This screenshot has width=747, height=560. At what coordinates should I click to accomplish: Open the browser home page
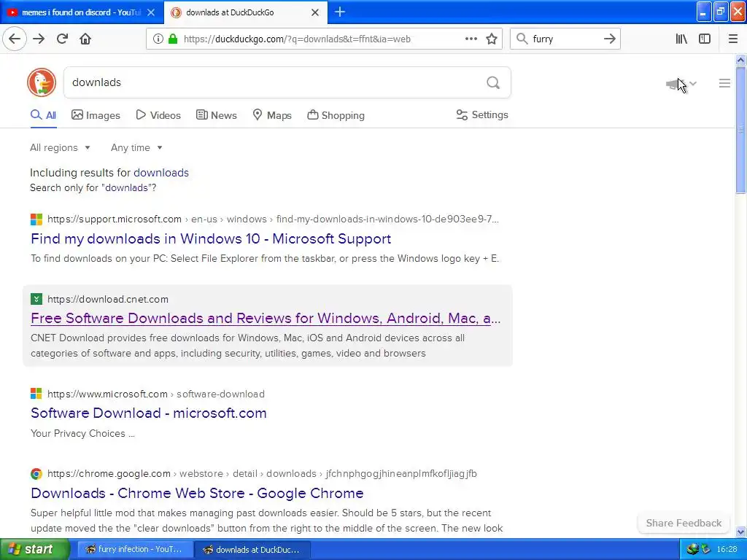[x=85, y=39]
